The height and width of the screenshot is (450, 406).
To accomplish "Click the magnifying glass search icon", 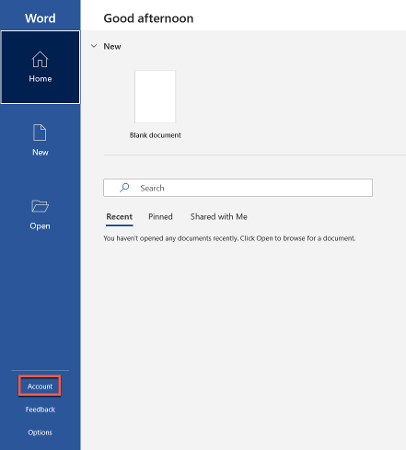I will [x=124, y=188].
